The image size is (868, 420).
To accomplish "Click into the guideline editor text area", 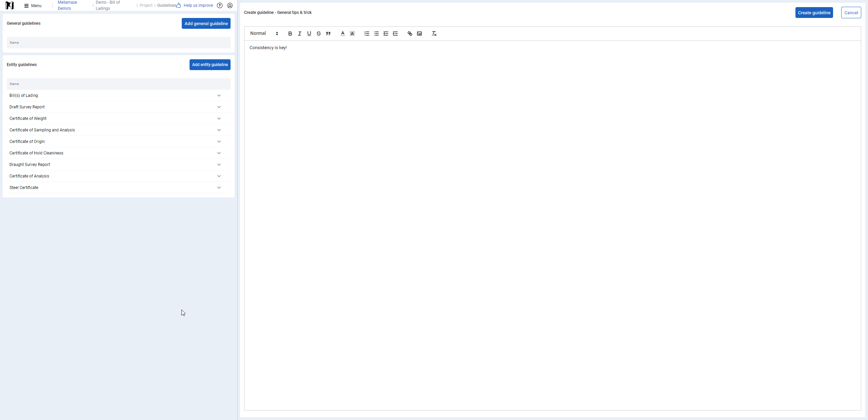I will pyautogui.click(x=552, y=225).
